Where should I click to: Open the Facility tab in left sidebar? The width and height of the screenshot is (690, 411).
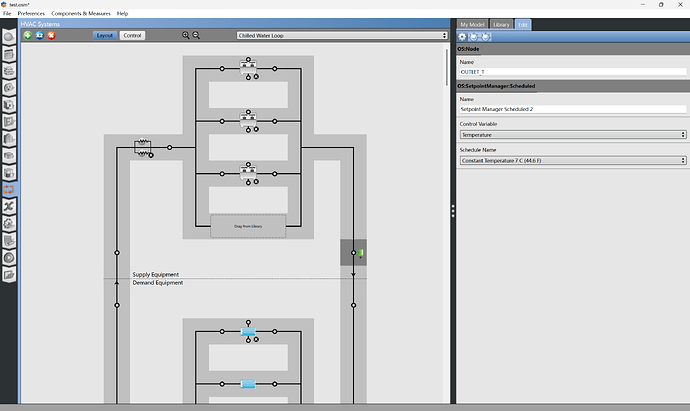pos(9,139)
